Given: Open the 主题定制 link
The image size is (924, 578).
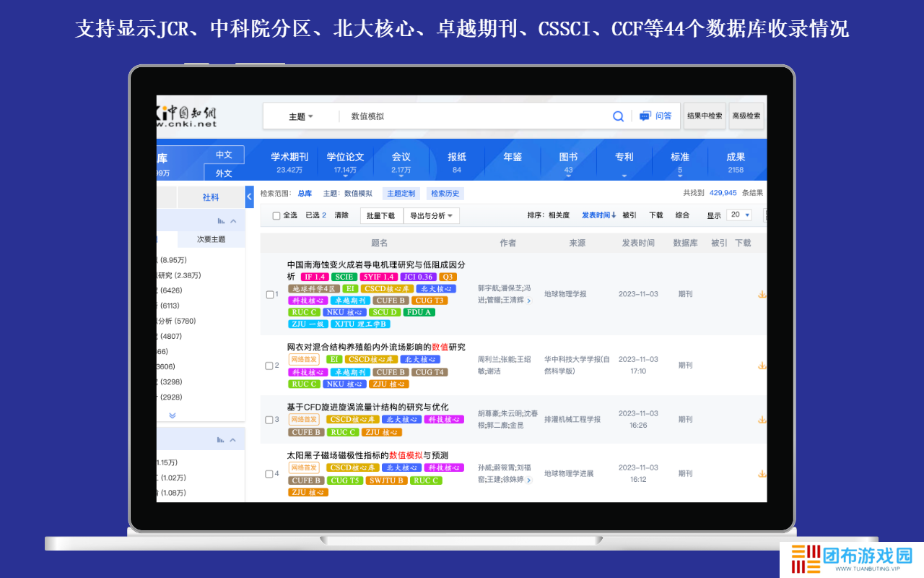Looking at the screenshot, I should [401, 194].
